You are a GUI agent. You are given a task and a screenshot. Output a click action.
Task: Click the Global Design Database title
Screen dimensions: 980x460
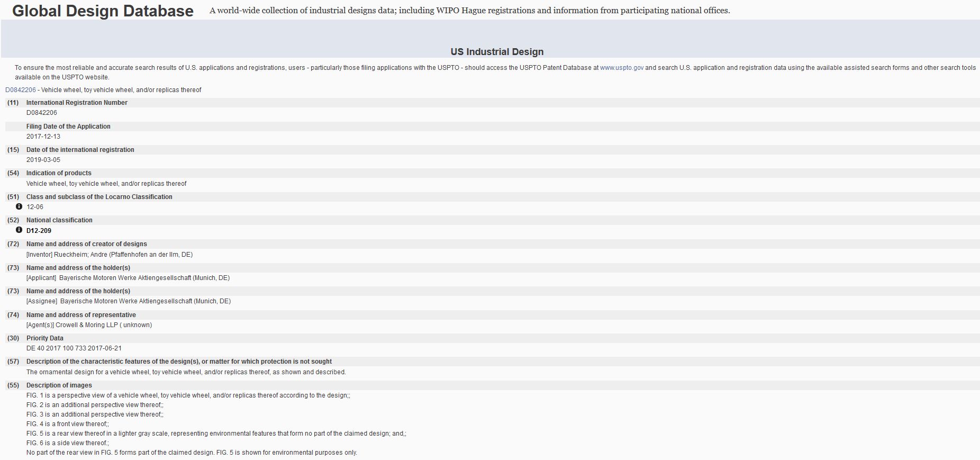point(103,11)
